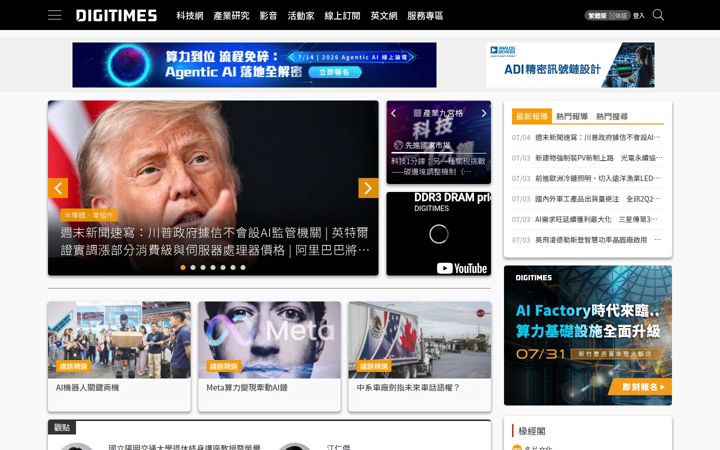This screenshot has width=720, height=450.
Task: Click the DDR3 DRAM video title
Action: click(x=452, y=197)
